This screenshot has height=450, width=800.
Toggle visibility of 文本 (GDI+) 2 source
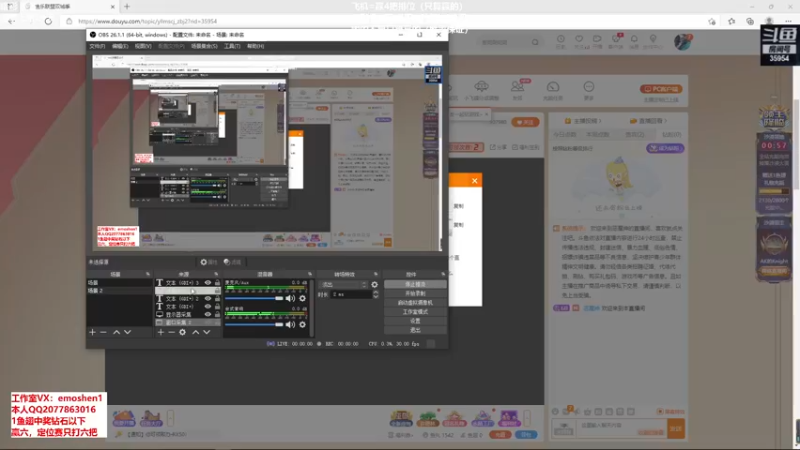[x=208, y=298]
